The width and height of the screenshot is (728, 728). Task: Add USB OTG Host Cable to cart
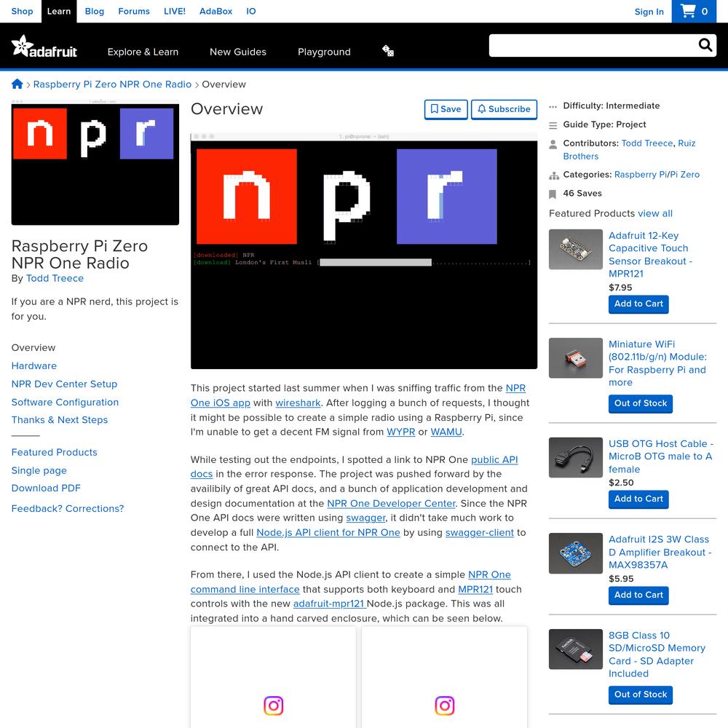click(x=638, y=499)
